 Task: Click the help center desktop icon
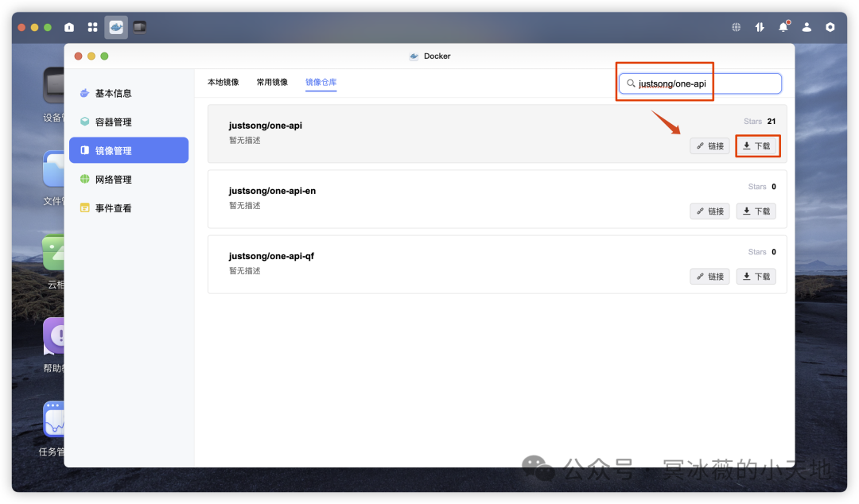54,335
